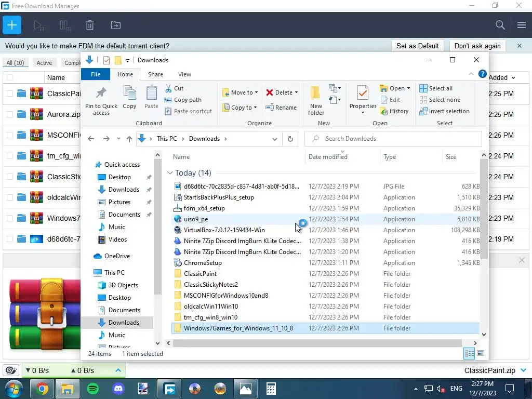Click Explorer help question mark icon
Image resolution: width=532 pixels, height=399 pixels.
(482, 74)
